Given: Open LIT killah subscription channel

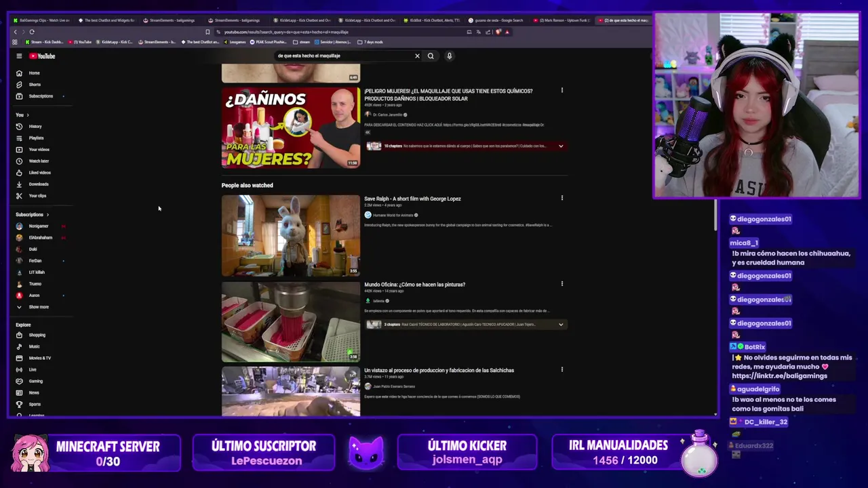Looking at the screenshot, I should (x=31, y=272).
